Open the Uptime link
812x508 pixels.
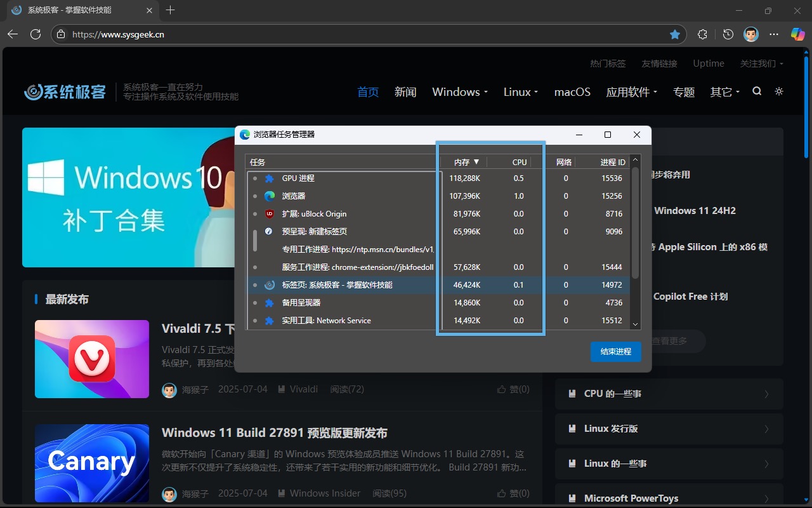click(x=709, y=63)
